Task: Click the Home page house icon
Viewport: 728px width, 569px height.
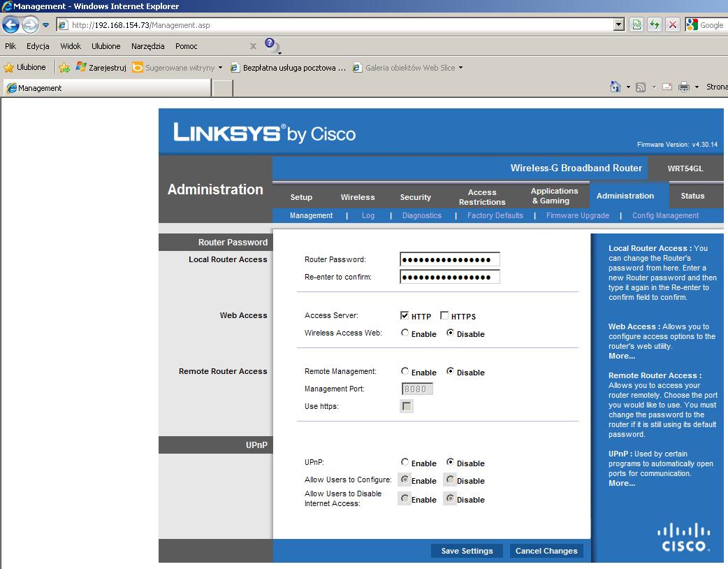Action: [x=616, y=87]
